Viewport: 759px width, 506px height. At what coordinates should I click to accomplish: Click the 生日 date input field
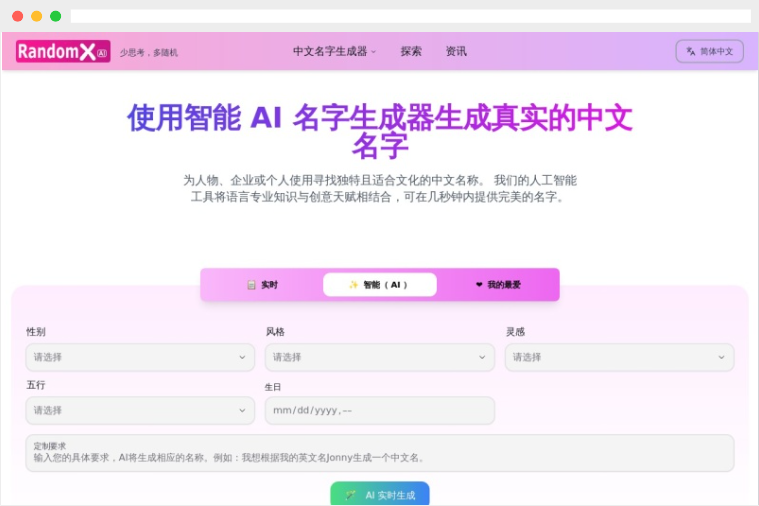pyautogui.click(x=380, y=411)
